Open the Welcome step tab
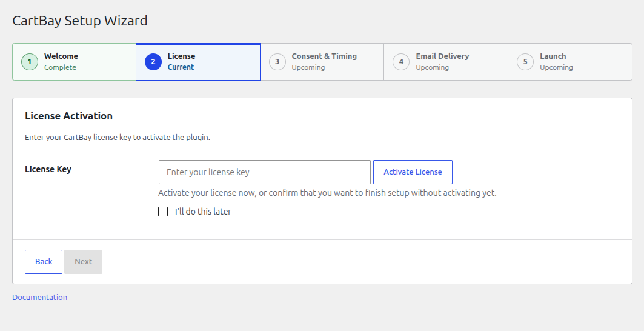The image size is (644, 331). pos(75,62)
